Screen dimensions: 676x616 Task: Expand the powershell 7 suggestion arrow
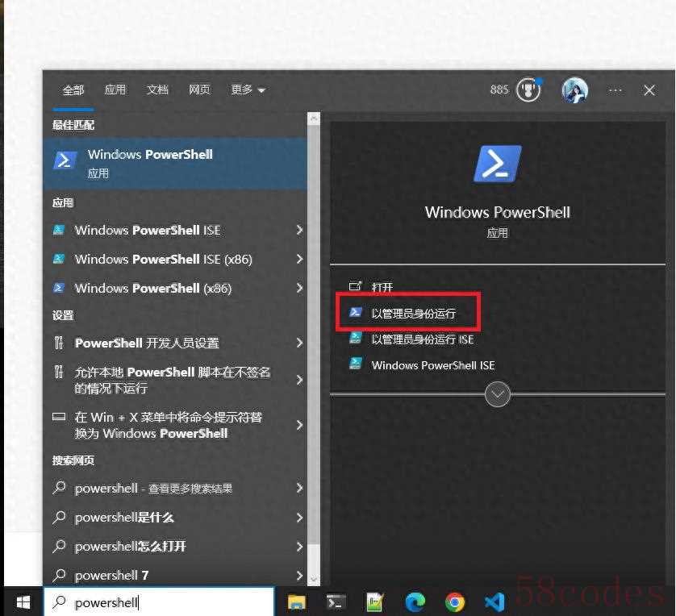point(299,575)
